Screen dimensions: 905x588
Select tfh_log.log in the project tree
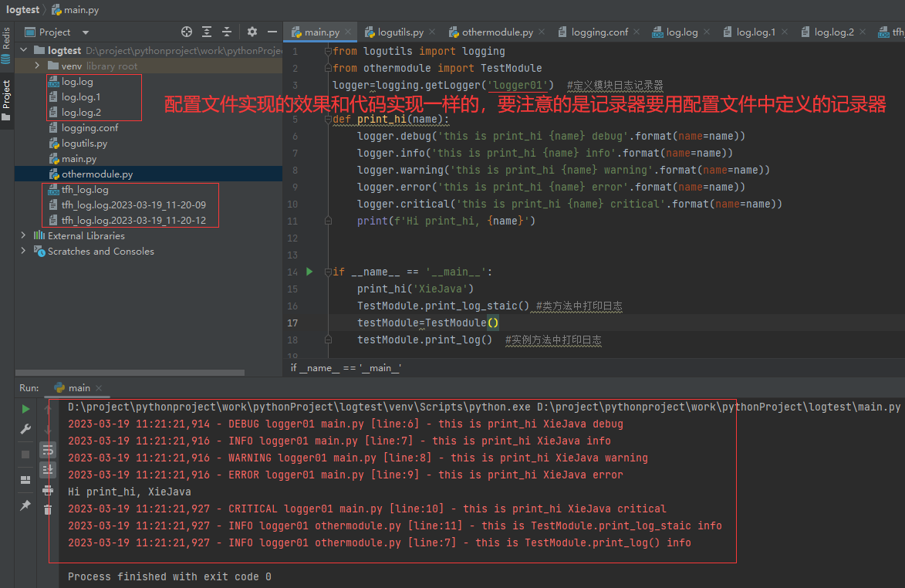(x=85, y=190)
